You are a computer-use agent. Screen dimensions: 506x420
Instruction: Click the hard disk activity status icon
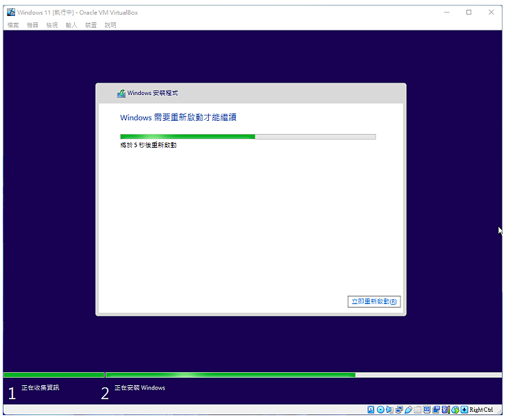(x=371, y=410)
